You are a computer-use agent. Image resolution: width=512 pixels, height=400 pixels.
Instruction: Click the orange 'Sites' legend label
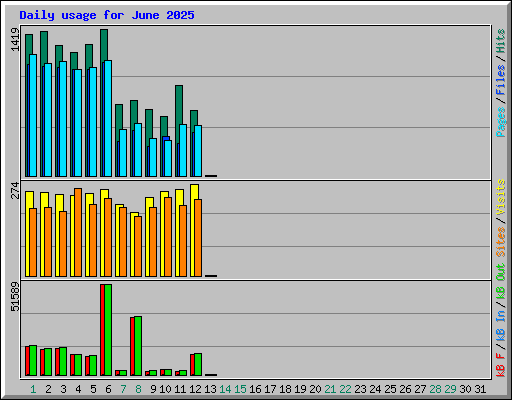tap(500, 242)
